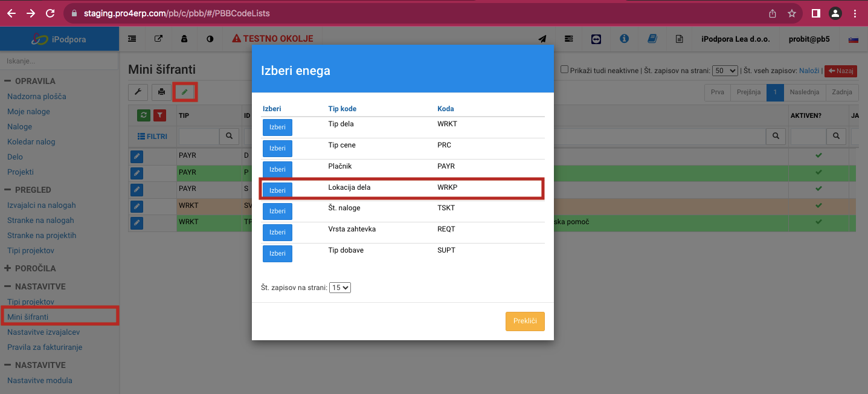Open the blue info circle icon

(x=625, y=39)
